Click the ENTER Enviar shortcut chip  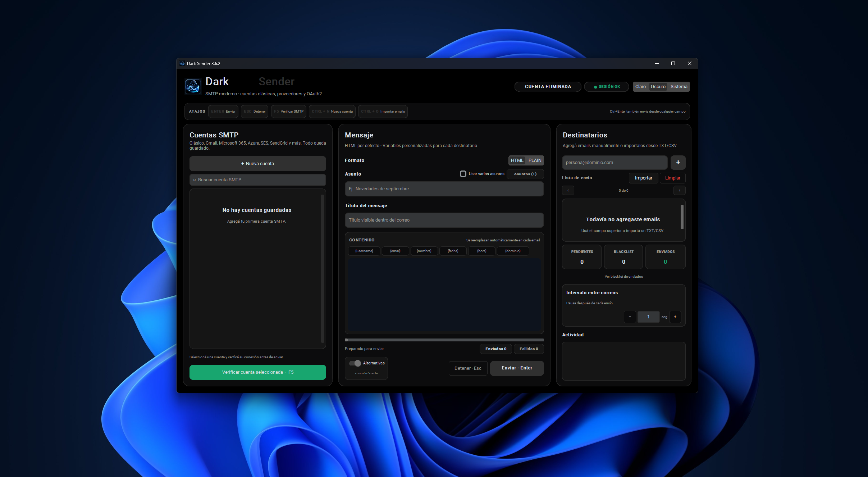223,112
